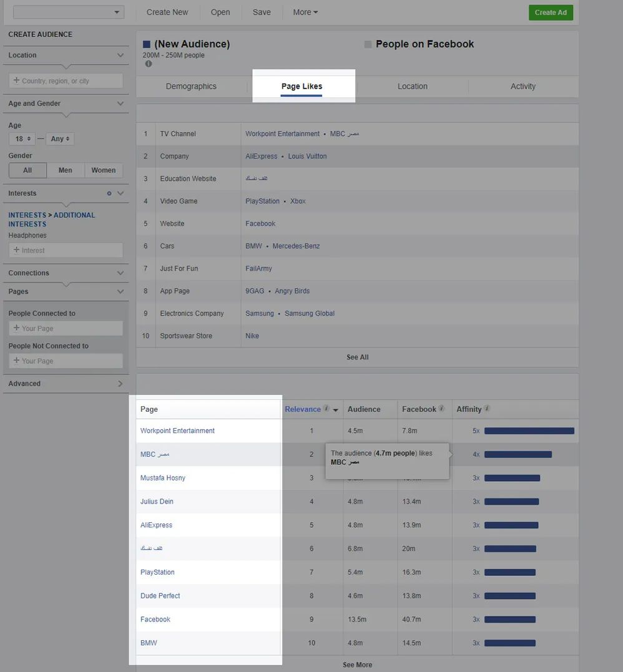Click the 20m Facebook value in row 6
The width and height of the screenshot is (623, 672).
[x=409, y=548]
